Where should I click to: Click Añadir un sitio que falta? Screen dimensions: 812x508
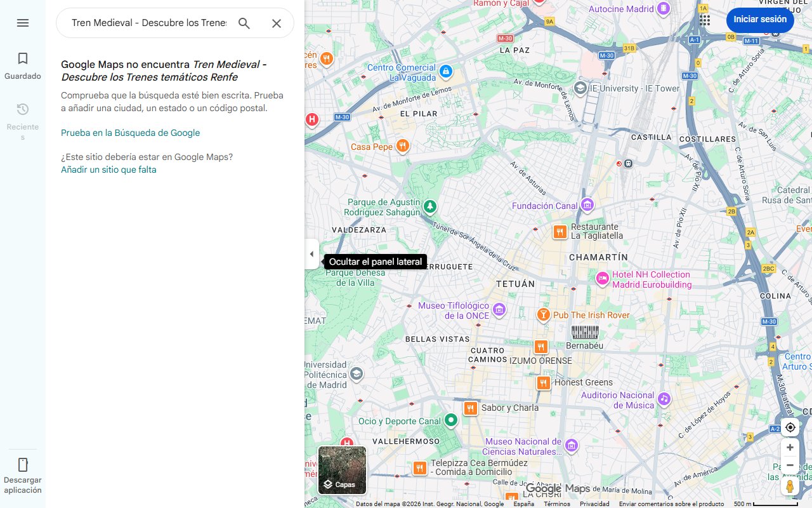click(x=108, y=170)
